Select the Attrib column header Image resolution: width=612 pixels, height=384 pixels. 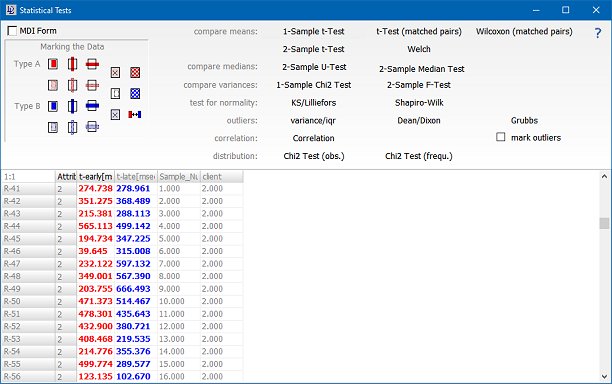(x=66, y=177)
